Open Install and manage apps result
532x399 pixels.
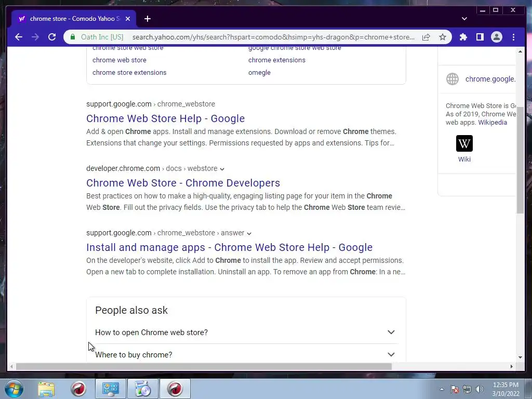229,247
